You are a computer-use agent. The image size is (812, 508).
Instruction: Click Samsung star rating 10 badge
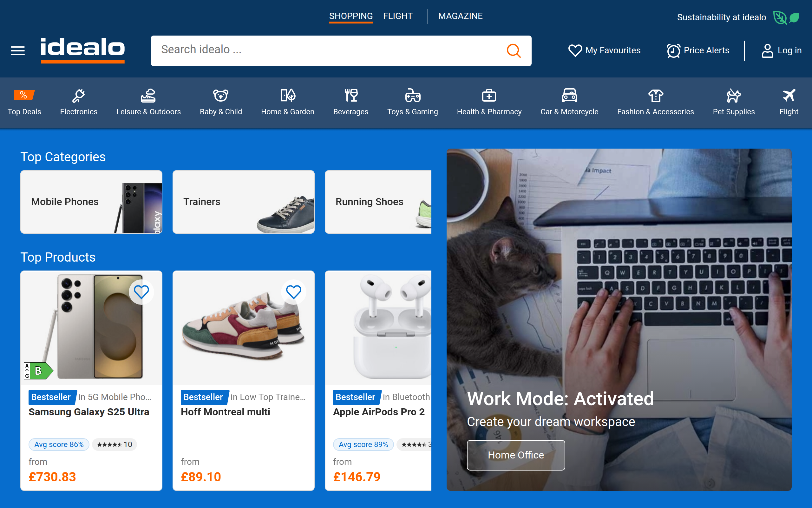(115, 444)
